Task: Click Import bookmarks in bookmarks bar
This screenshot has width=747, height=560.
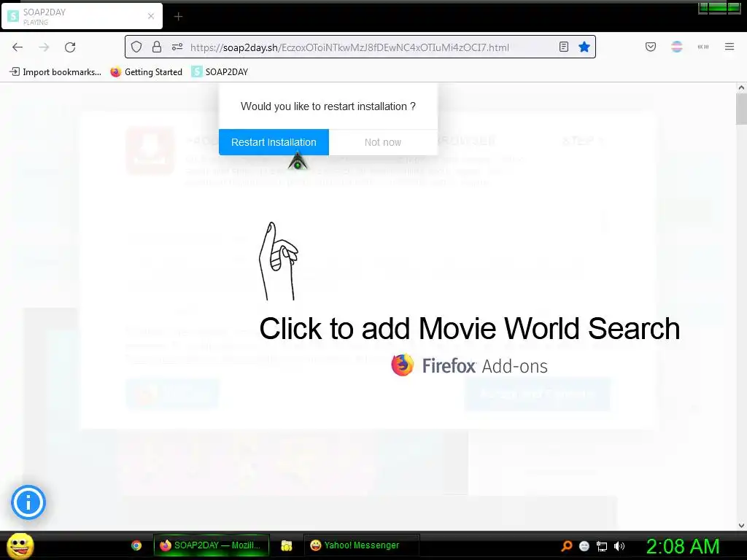Action: pyautogui.click(x=55, y=72)
